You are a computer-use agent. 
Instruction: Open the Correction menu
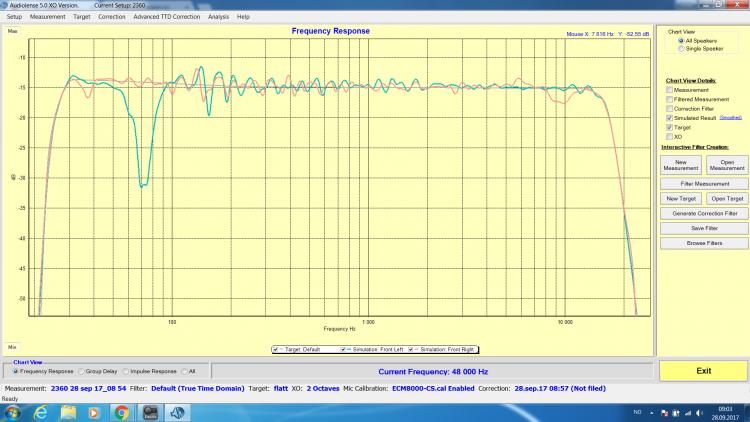[x=111, y=17]
